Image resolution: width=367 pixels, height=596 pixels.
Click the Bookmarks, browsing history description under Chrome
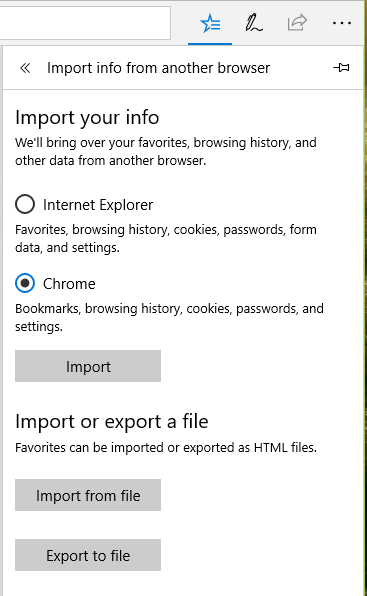(169, 317)
